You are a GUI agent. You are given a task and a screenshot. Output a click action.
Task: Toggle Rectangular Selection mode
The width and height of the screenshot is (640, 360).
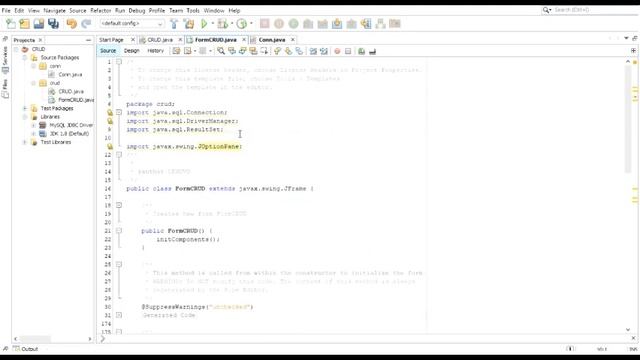tap(264, 51)
